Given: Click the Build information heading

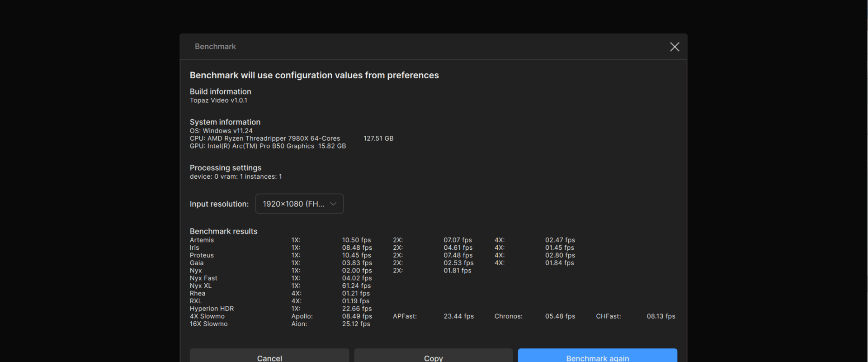Looking at the screenshot, I should tap(220, 91).
